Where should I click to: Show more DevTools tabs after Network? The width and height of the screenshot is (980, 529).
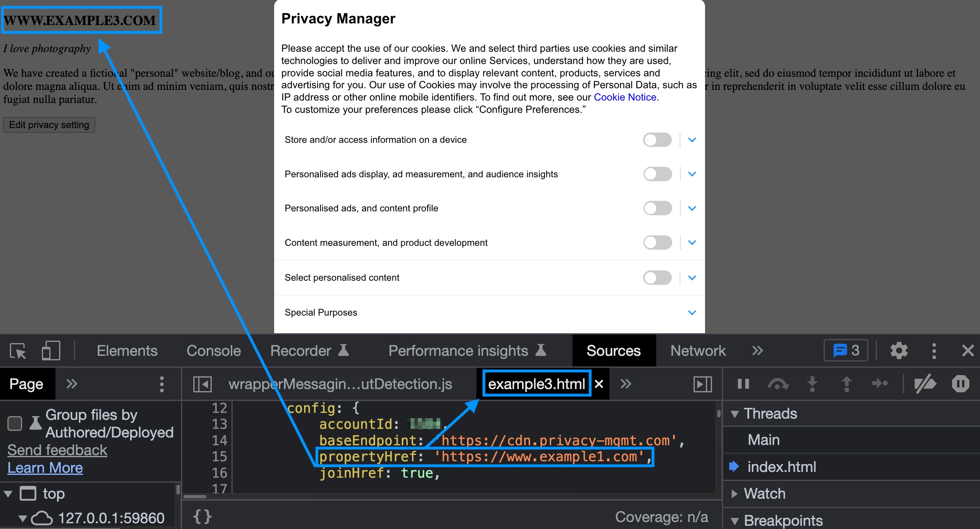(x=757, y=351)
